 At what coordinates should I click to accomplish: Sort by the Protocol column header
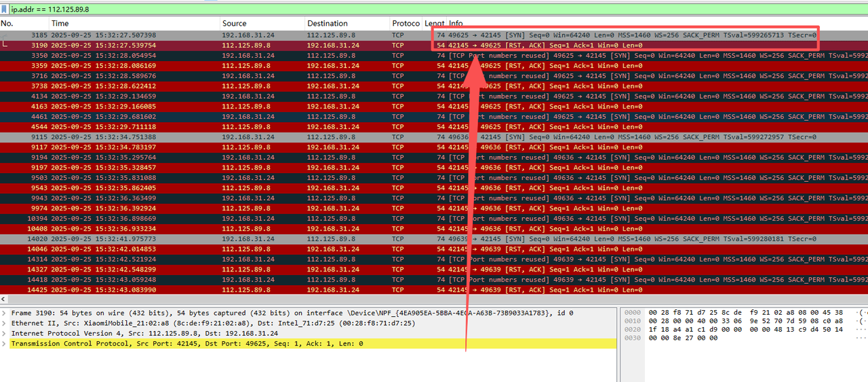tap(406, 24)
